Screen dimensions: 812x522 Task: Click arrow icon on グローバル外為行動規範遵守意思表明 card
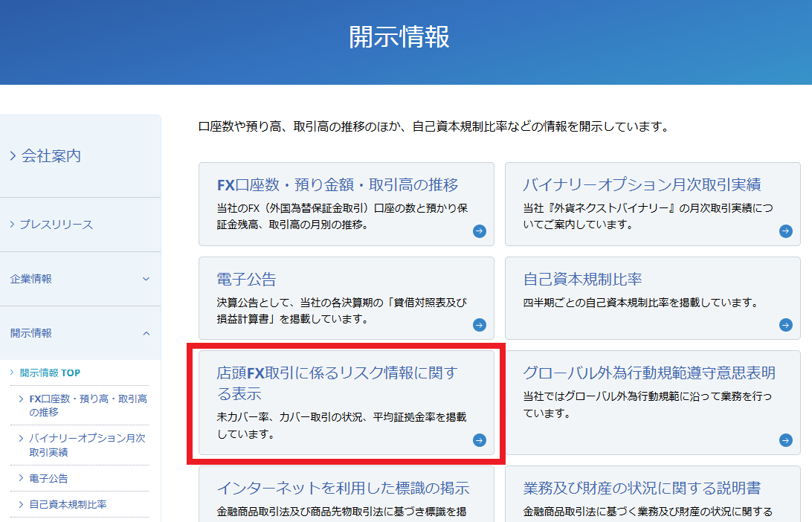coord(786,440)
